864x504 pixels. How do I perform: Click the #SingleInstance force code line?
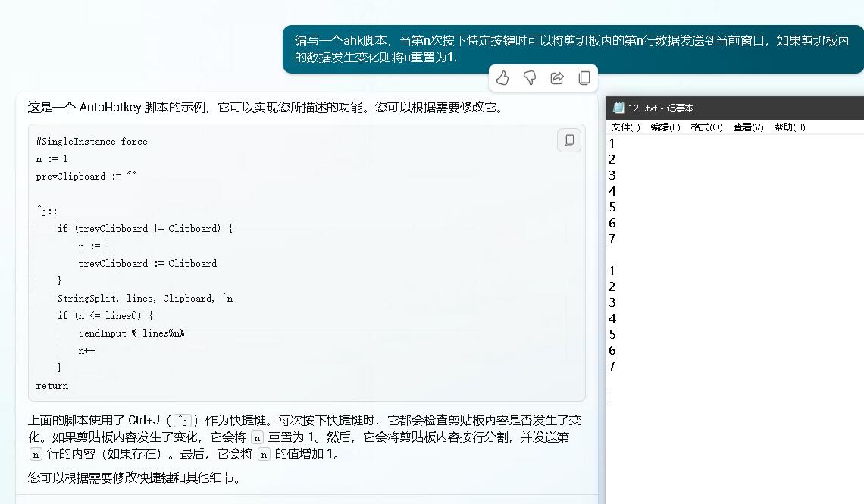pos(92,142)
